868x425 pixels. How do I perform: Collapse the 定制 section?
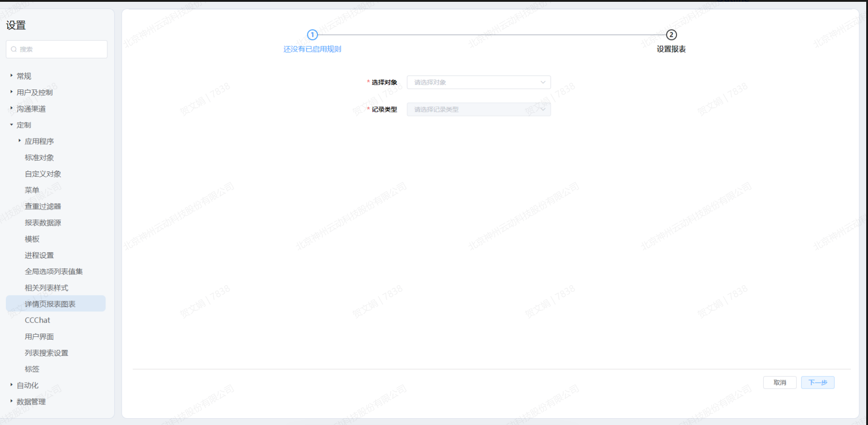(12, 125)
